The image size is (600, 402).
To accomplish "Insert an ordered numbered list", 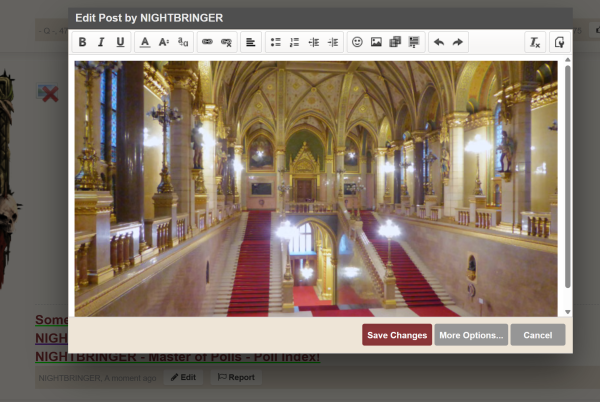I will [294, 42].
